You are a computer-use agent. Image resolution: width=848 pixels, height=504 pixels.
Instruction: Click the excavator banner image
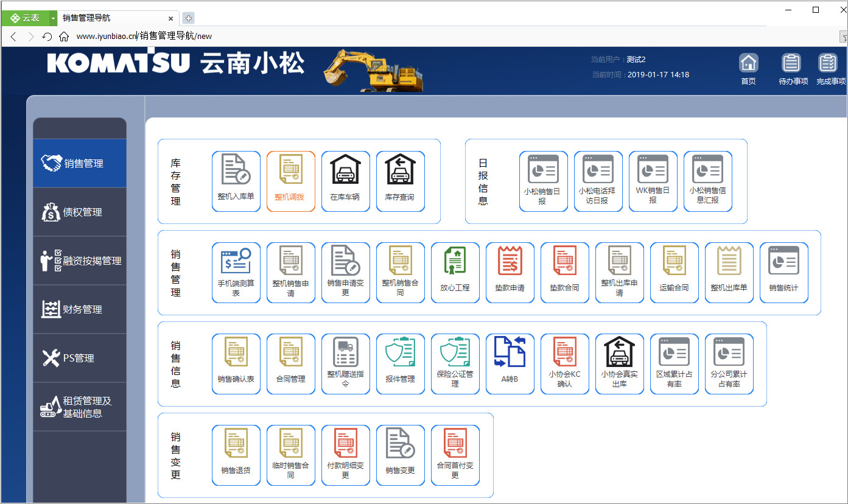click(x=372, y=70)
